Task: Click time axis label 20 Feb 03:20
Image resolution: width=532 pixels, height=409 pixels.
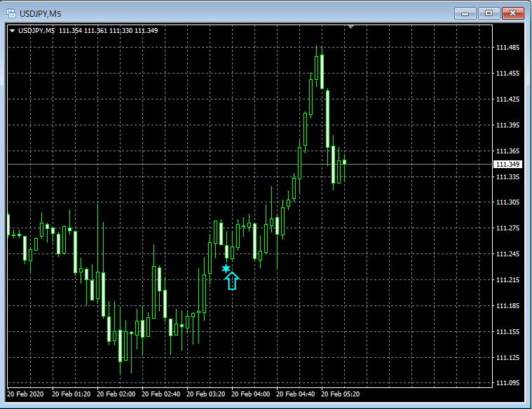Action: coord(206,394)
